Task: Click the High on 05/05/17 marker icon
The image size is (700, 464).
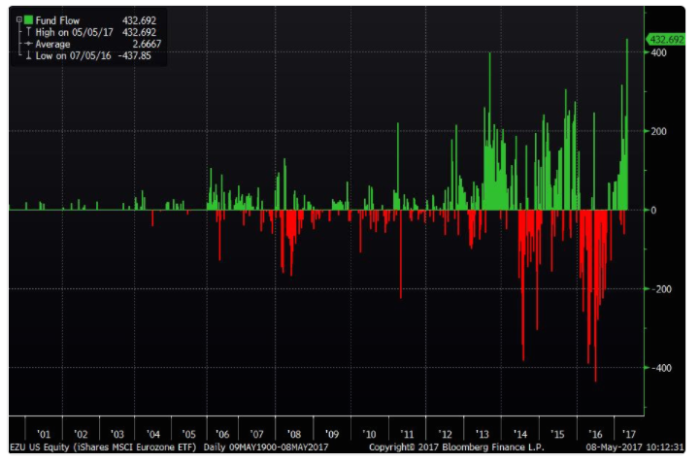Action: (x=29, y=32)
